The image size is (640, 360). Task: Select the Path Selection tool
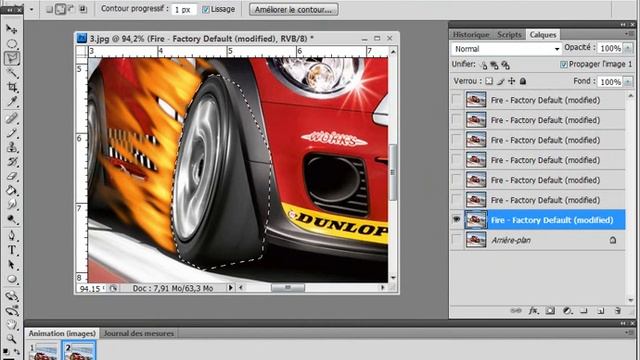click(x=11, y=264)
